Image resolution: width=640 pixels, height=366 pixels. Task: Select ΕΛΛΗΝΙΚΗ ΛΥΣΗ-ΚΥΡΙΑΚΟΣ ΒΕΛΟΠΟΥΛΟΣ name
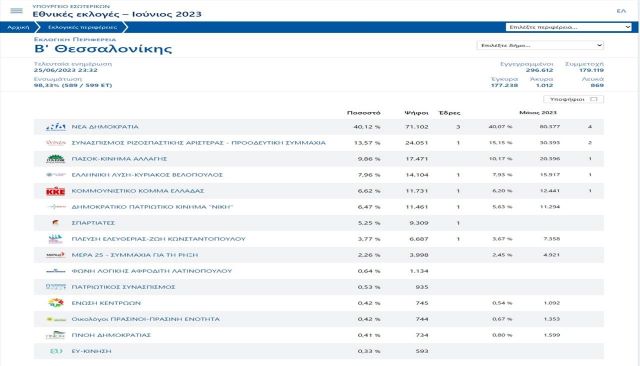coord(147,175)
